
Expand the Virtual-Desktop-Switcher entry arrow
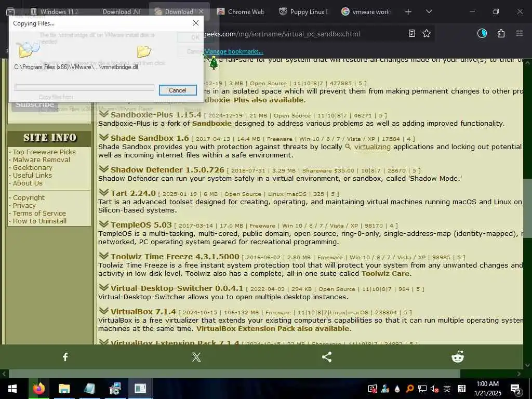pyautogui.click(x=103, y=287)
